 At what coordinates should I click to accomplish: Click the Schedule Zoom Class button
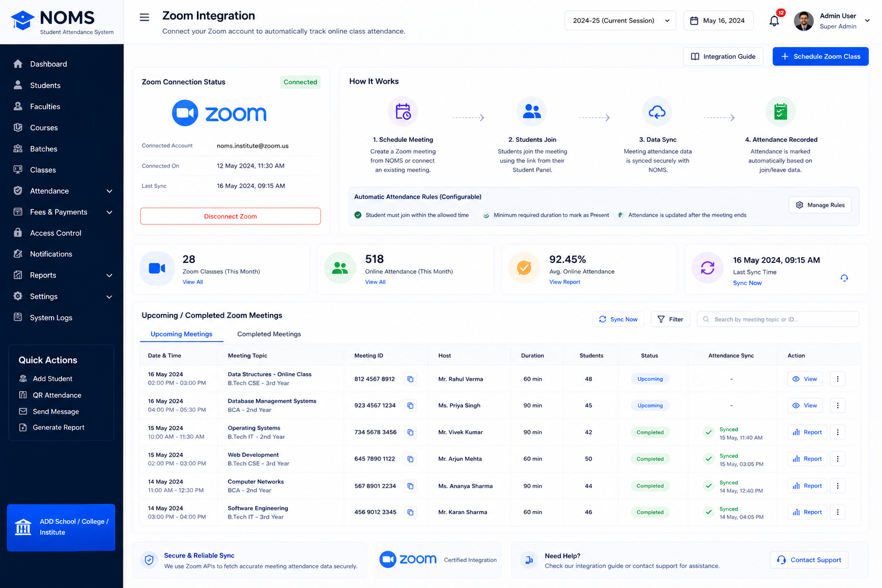(821, 56)
